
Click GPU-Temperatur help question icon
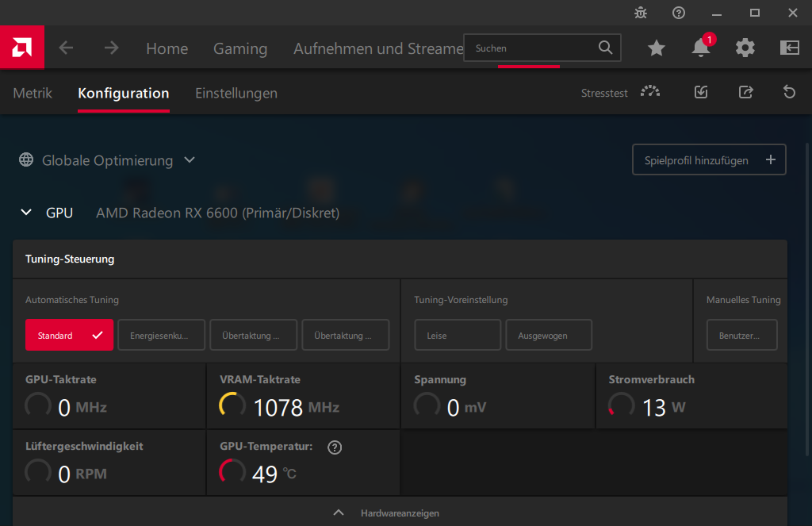pos(335,447)
